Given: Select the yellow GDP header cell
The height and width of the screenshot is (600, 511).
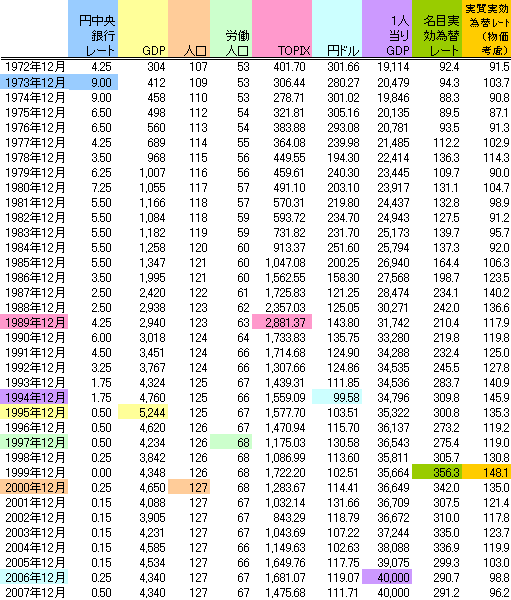Looking at the screenshot, I should click(x=143, y=28).
